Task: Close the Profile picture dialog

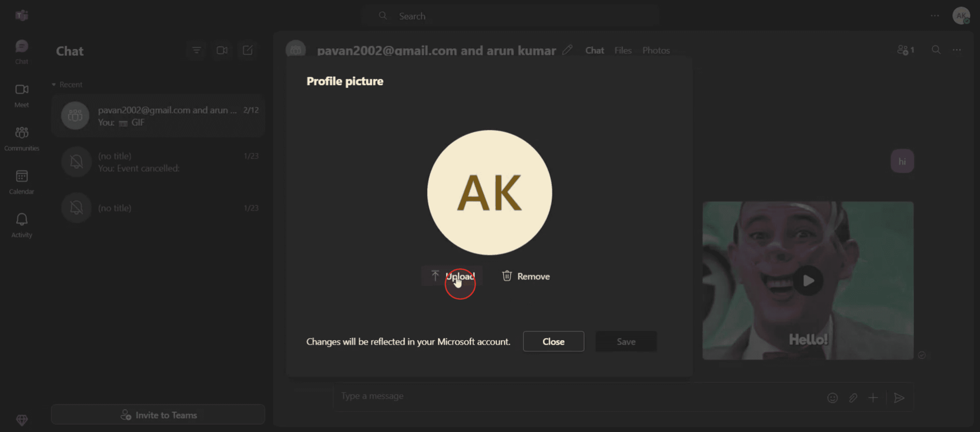Action: [x=553, y=341]
